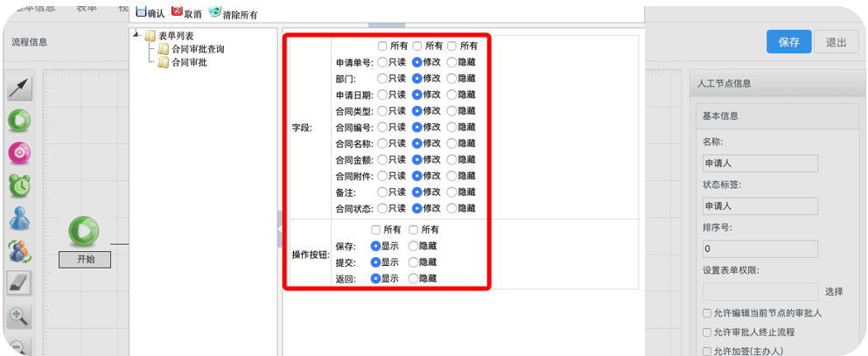Select the 合同审批 tree item
868x356 pixels.
pos(189,62)
